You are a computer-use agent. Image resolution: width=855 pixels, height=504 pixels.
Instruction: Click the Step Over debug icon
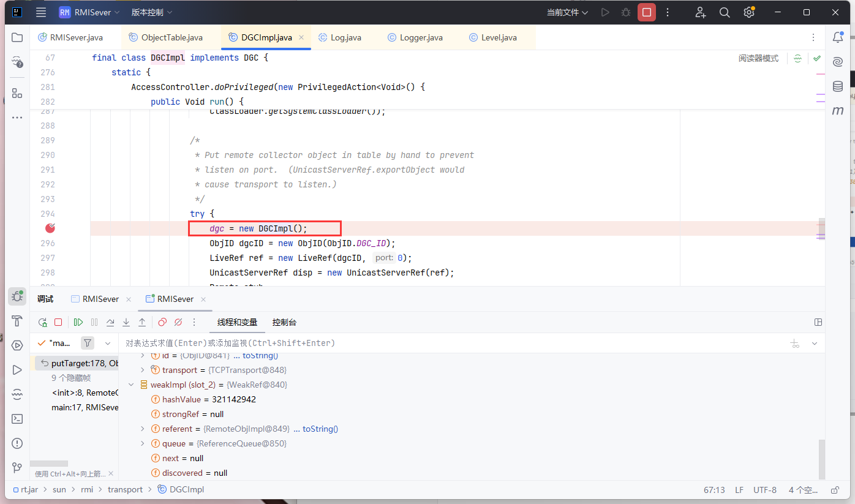click(x=110, y=322)
